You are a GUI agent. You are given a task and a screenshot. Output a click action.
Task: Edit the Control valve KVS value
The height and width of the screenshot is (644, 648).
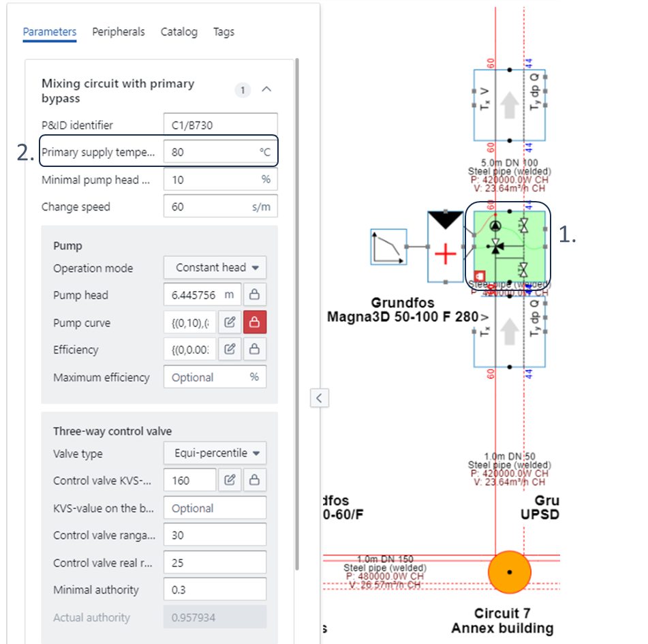(230, 480)
